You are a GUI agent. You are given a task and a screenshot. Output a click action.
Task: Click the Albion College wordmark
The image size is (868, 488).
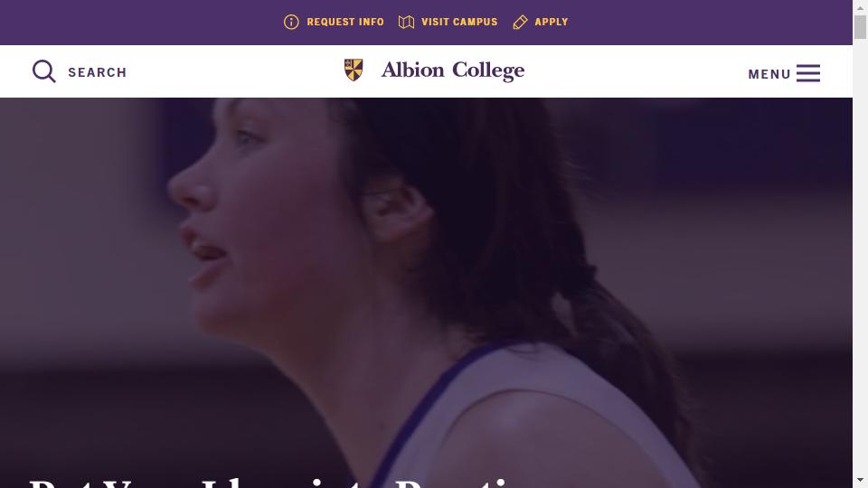point(453,70)
